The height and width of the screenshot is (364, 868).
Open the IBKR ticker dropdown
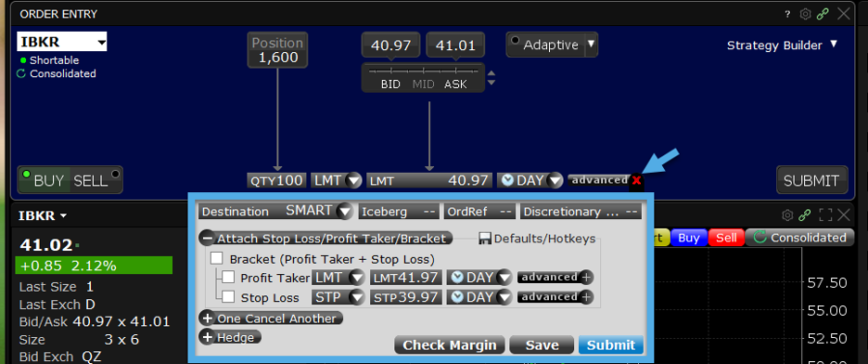pos(101,43)
